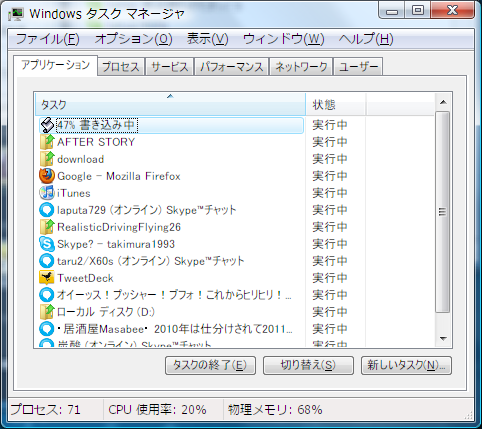Click 実行中 status in the iTunes row
The width and height of the screenshot is (482, 429).
coord(330,193)
